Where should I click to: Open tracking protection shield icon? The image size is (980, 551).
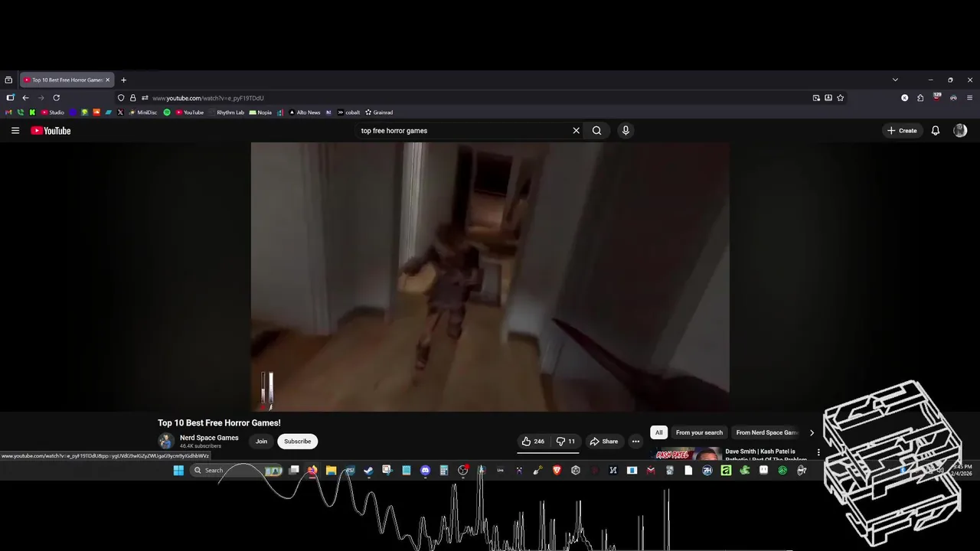[121, 98]
